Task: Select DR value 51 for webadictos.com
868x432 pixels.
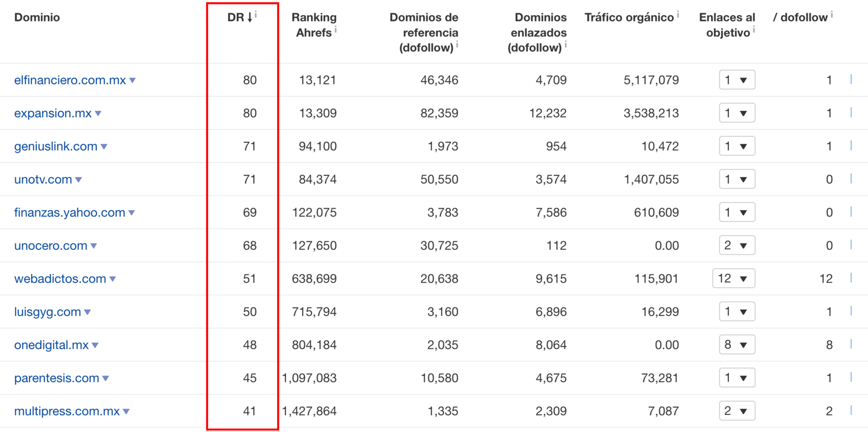Action: (x=249, y=279)
